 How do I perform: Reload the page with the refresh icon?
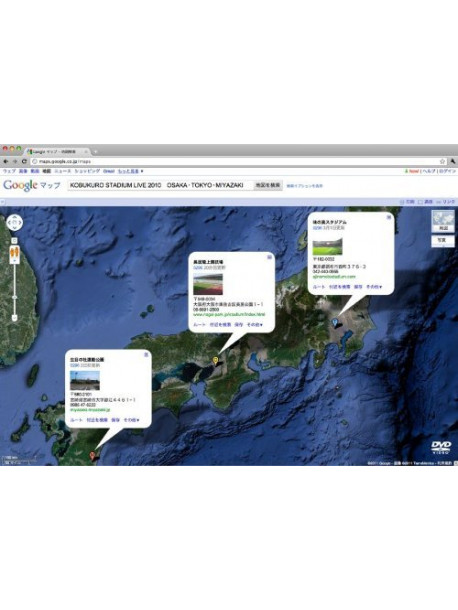click(24, 161)
